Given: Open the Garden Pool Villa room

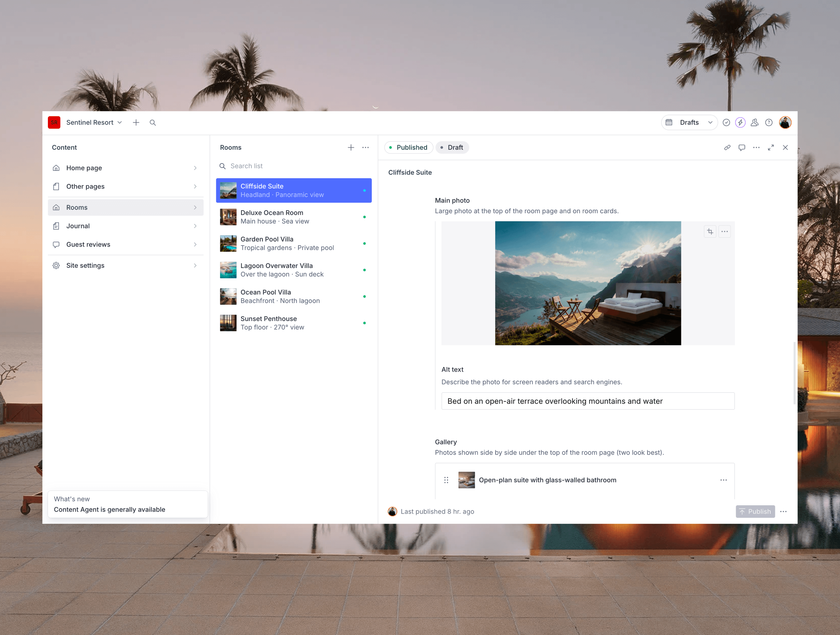Looking at the screenshot, I should point(294,244).
